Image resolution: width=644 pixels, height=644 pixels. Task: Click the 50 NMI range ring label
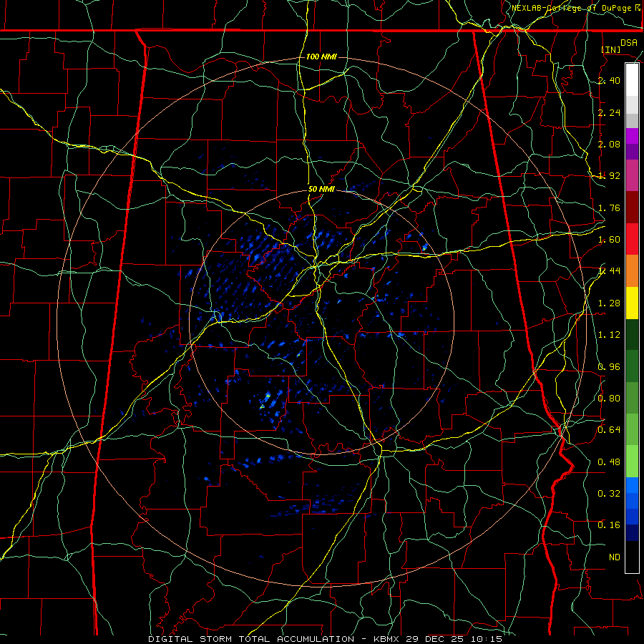point(321,190)
